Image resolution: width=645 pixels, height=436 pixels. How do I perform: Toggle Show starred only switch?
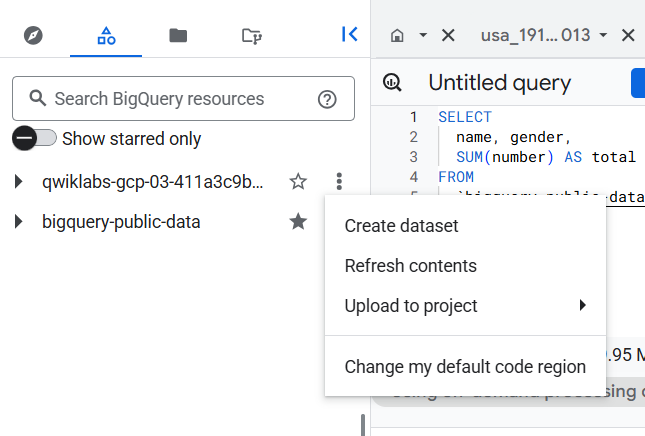(34, 138)
